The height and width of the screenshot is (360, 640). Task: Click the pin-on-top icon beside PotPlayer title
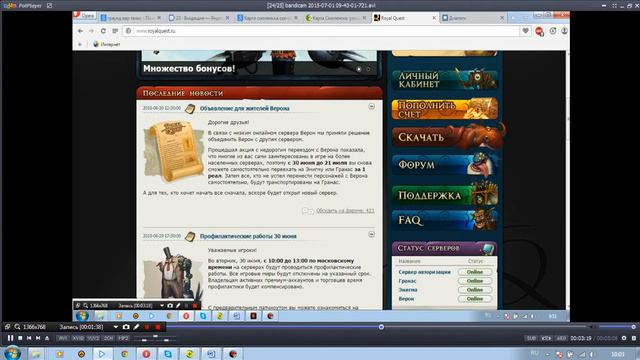49,6
